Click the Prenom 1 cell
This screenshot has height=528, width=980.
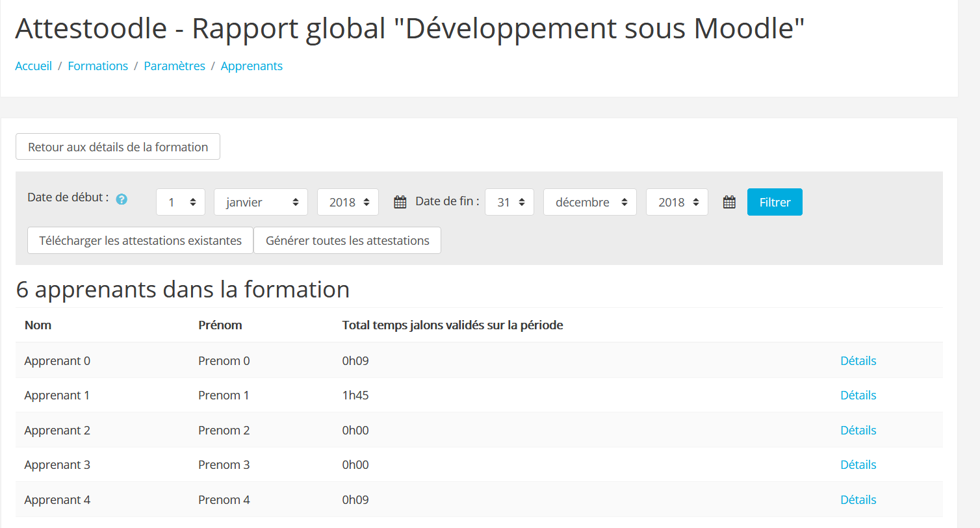(x=224, y=395)
